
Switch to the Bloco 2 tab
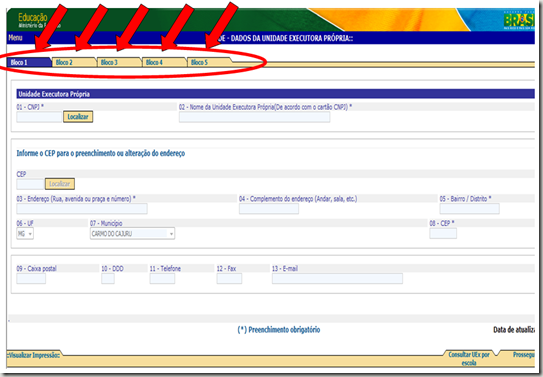(x=74, y=62)
